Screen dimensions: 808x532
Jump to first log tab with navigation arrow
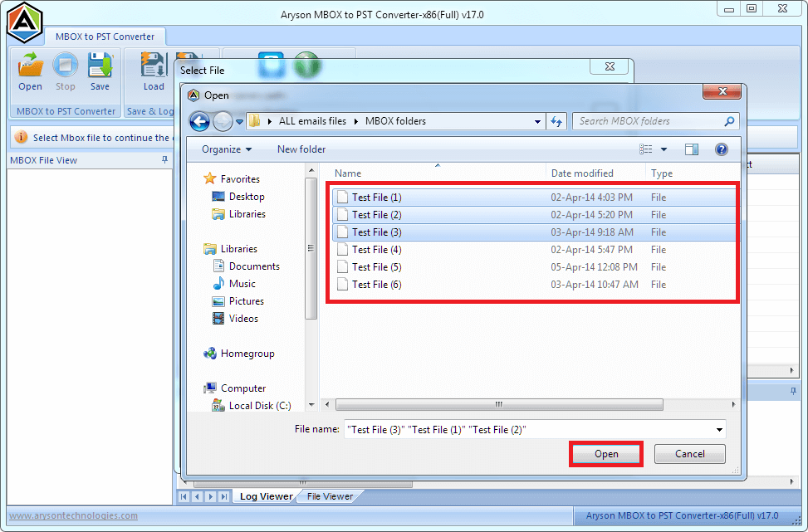pos(184,496)
